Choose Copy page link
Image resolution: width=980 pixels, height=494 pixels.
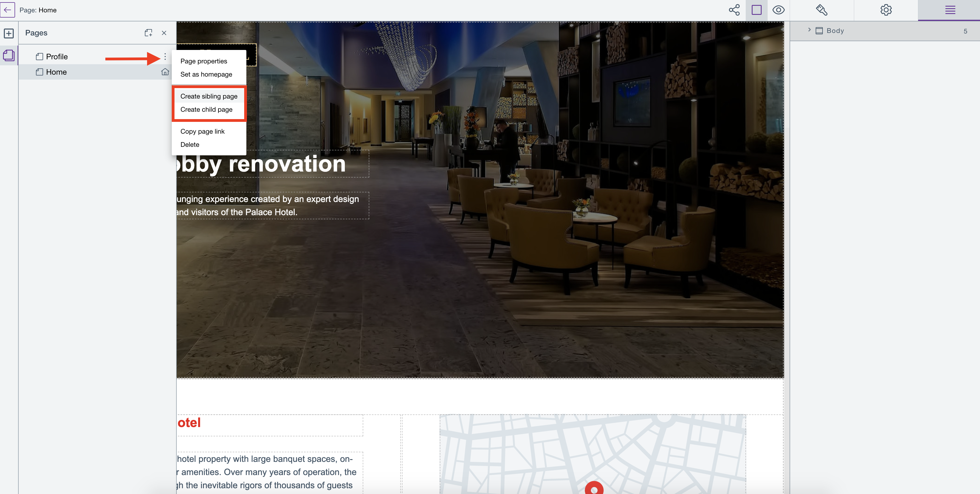coord(202,131)
